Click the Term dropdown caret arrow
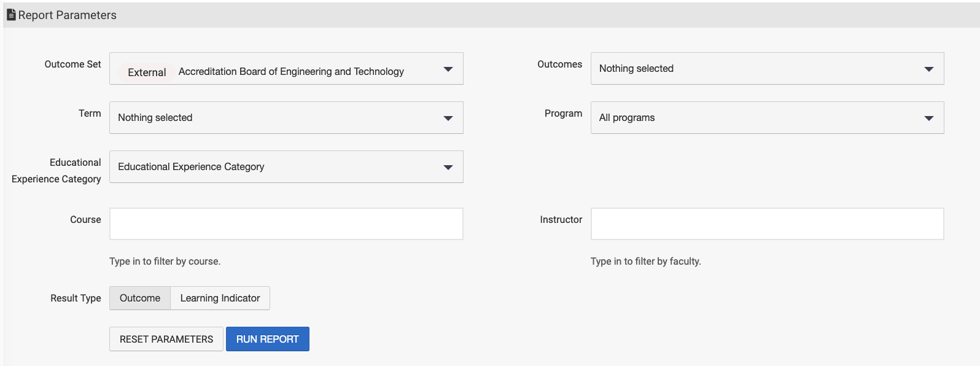The image size is (980, 366). click(448, 119)
